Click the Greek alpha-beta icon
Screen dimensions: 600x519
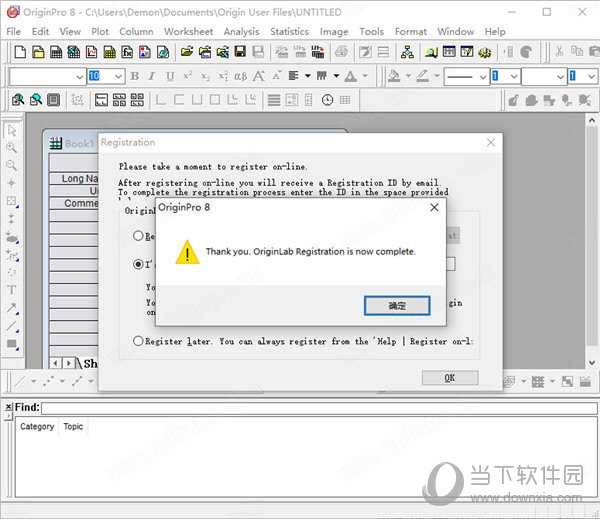pos(240,77)
